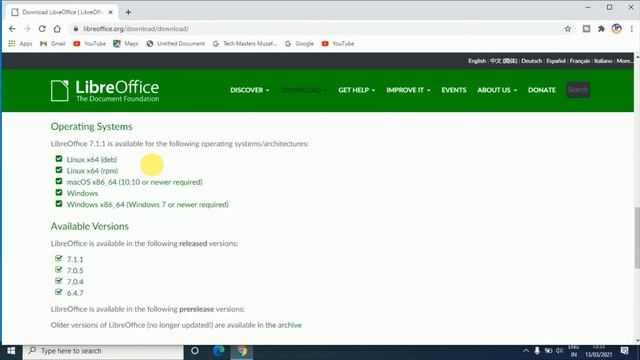Click checkmark beside version 7.1.1
640x360 pixels.
click(x=59, y=258)
